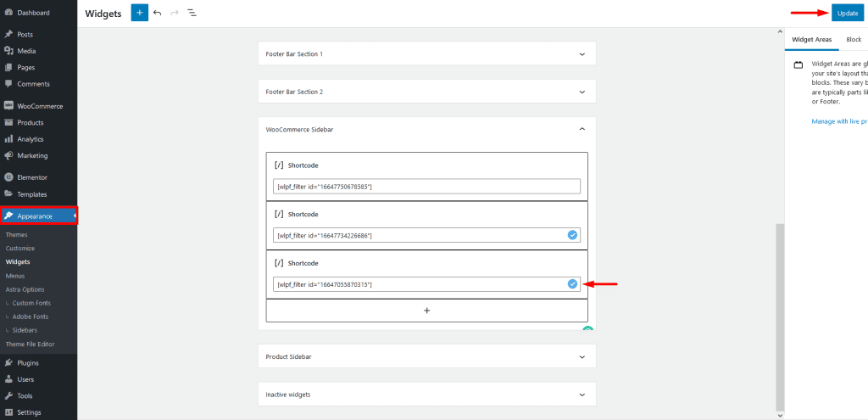The height and width of the screenshot is (420, 868).
Task: Click the undo arrow in toolbar
Action: [x=157, y=13]
